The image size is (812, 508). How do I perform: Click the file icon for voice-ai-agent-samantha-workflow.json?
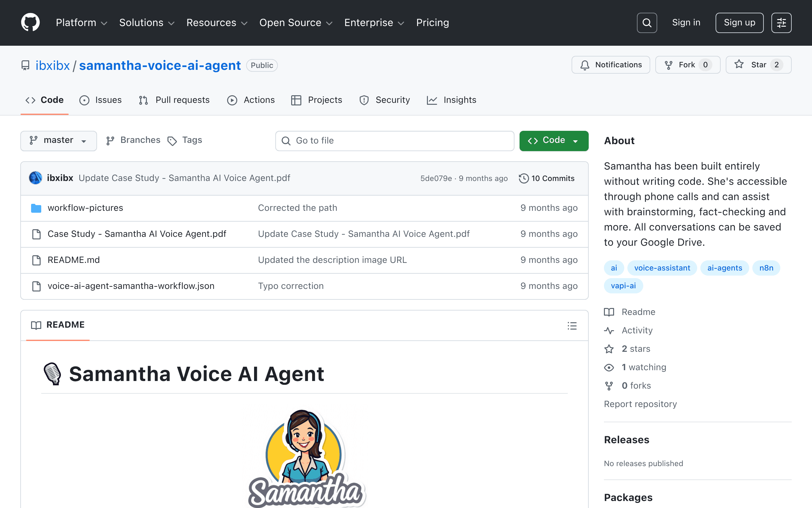(36, 286)
